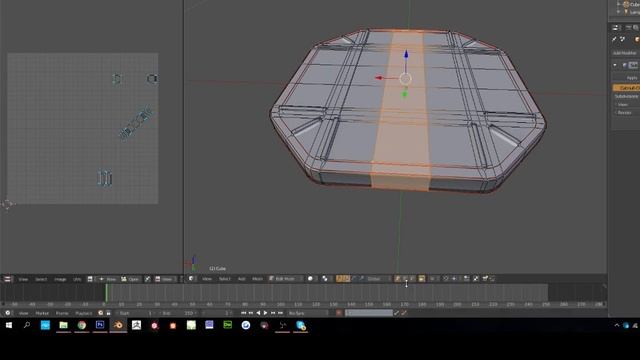This screenshot has width=640, height=360.
Task: Click the green current frame marker
Action: (x=107, y=293)
